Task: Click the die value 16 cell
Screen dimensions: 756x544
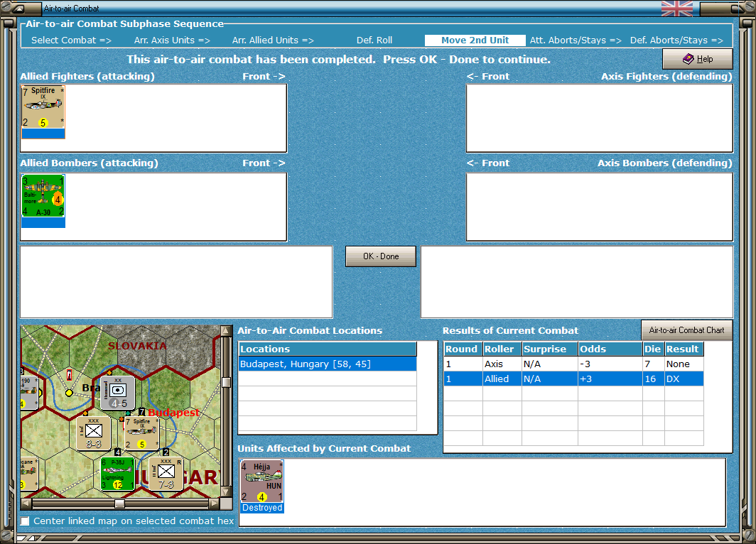Action: pyautogui.click(x=653, y=379)
